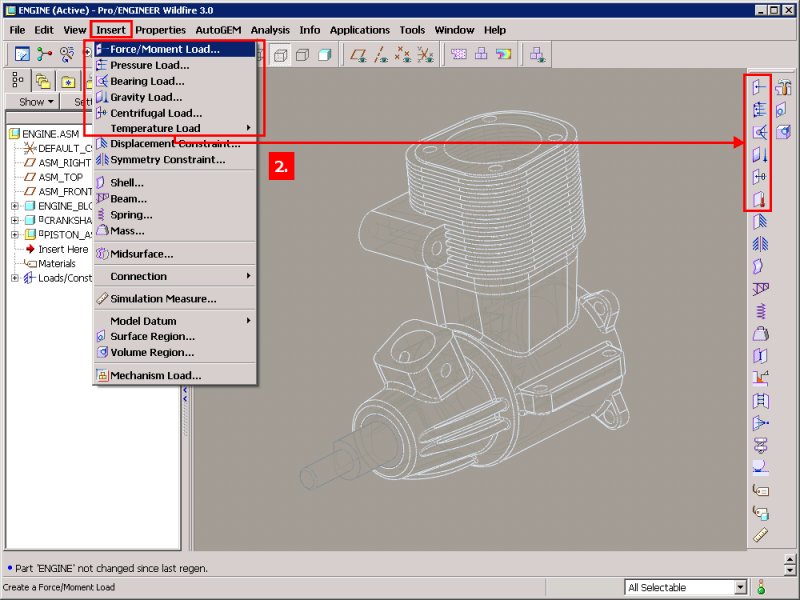
Task: Select Gravity Load menu entry
Action: pos(176,97)
